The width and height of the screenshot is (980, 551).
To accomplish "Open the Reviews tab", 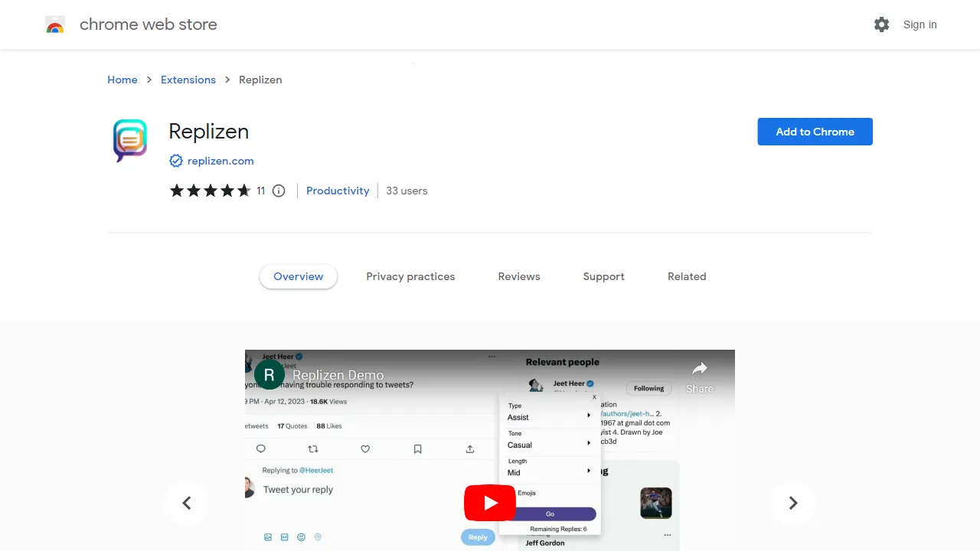I will click(x=519, y=276).
